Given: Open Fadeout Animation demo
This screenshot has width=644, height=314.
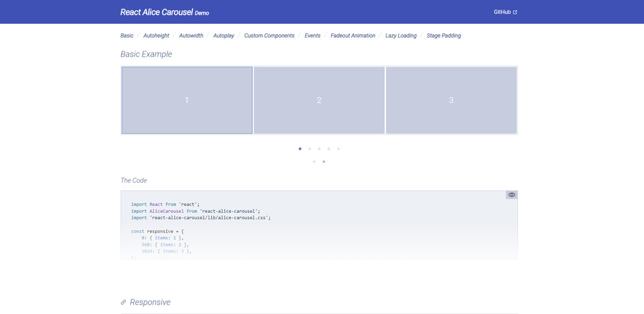Looking at the screenshot, I should point(353,36).
